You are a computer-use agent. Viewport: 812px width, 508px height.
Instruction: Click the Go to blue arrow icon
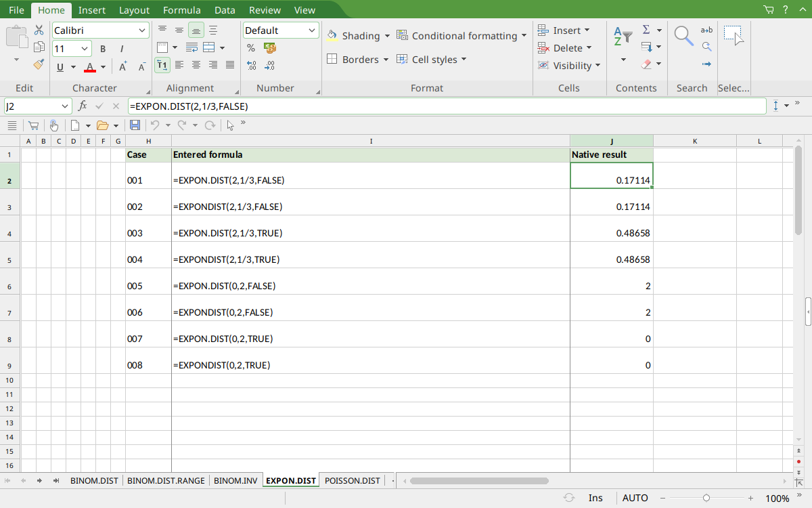(706, 64)
